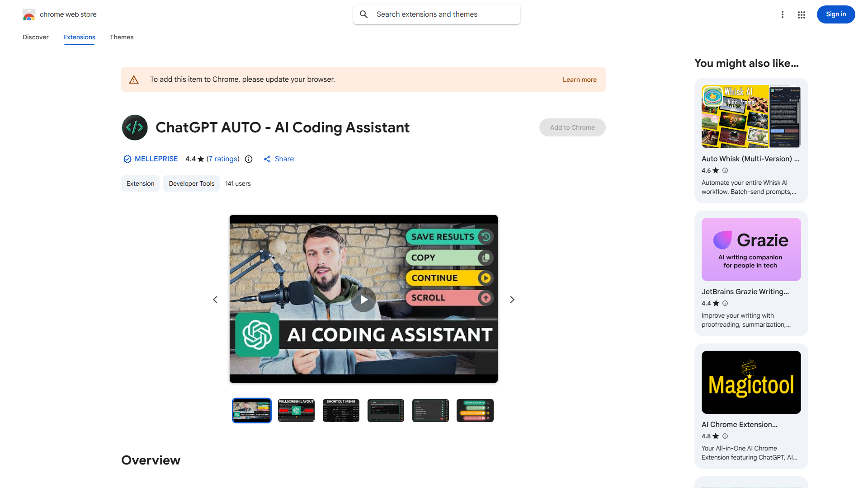Click Learn more about updating browser
Viewport: 868px width, 488px height.
pyautogui.click(x=579, y=79)
